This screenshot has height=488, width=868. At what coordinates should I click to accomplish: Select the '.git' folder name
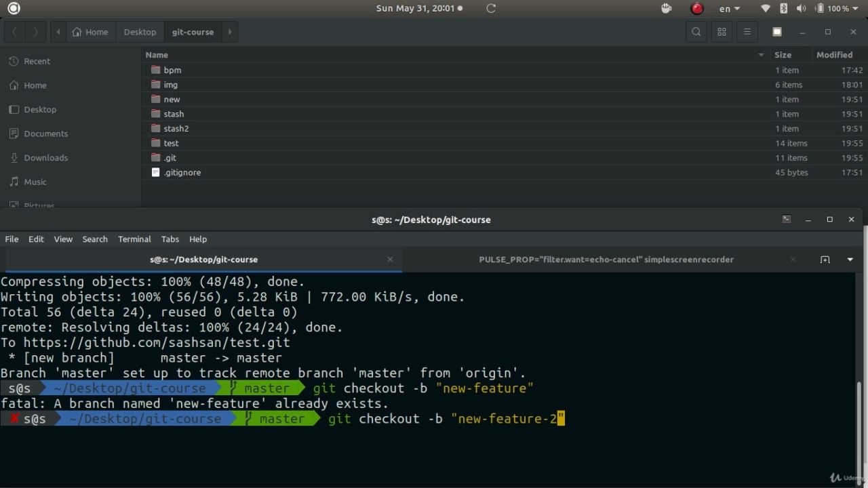pos(170,158)
